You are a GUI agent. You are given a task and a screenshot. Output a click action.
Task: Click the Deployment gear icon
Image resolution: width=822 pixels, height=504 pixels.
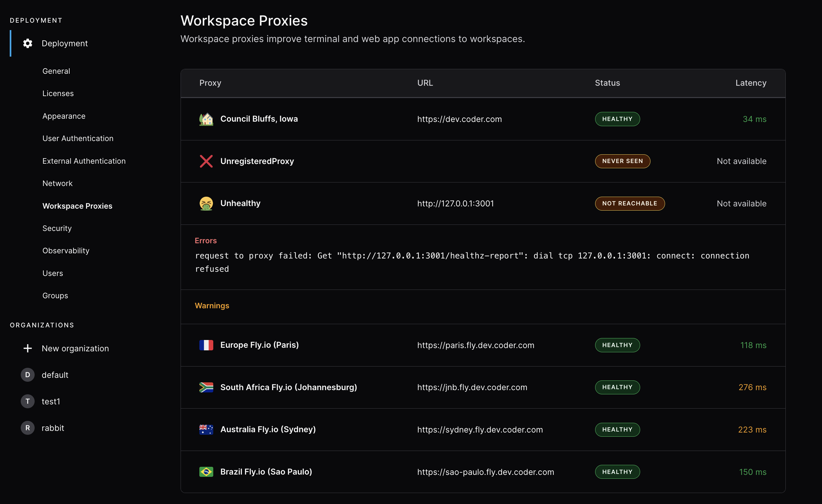tap(28, 43)
